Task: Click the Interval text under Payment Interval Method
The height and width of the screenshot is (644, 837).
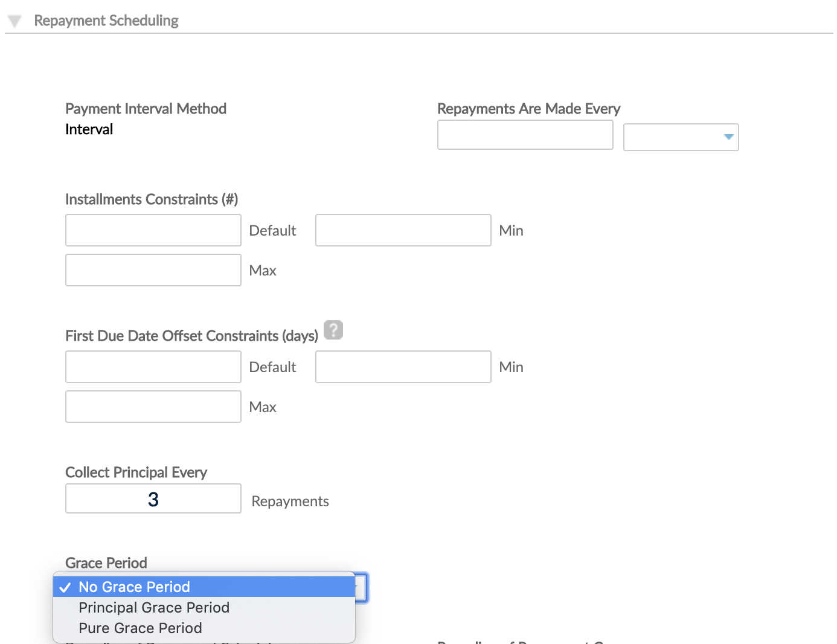Action: point(89,129)
